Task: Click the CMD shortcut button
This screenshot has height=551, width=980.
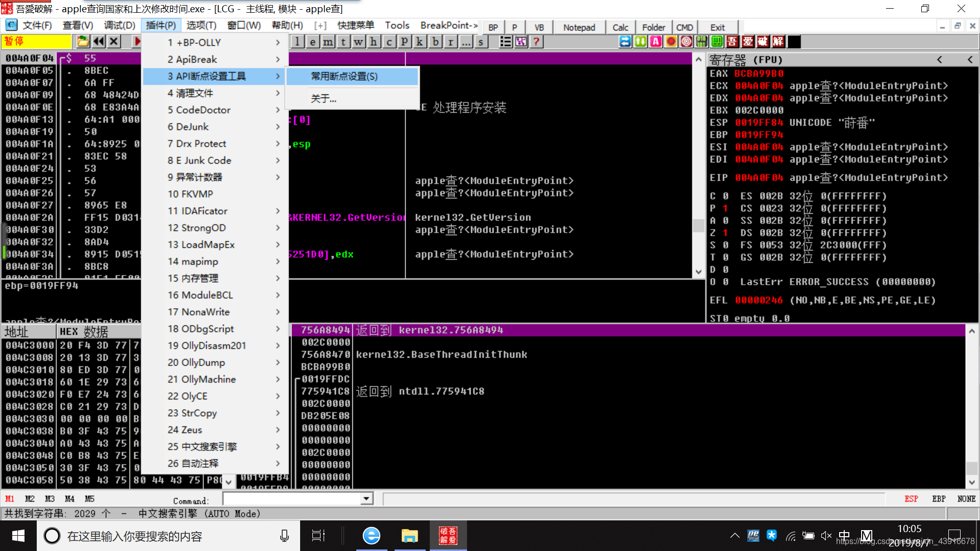Action: click(684, 28)
